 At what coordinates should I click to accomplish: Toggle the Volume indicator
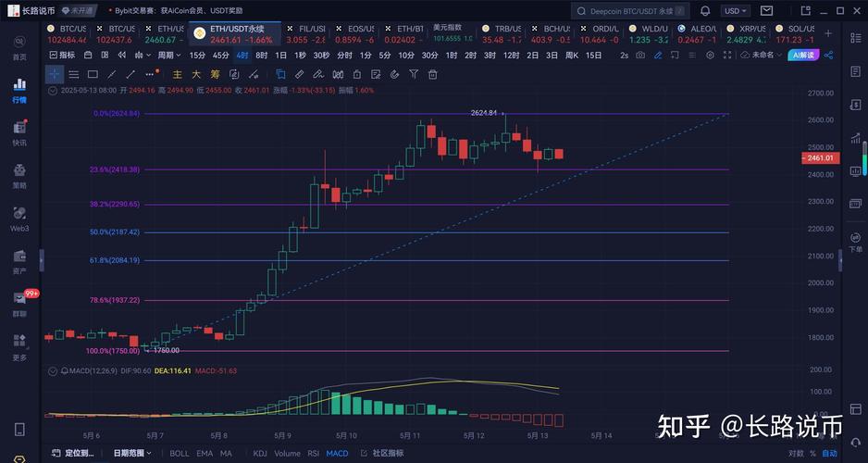[287, 453]
